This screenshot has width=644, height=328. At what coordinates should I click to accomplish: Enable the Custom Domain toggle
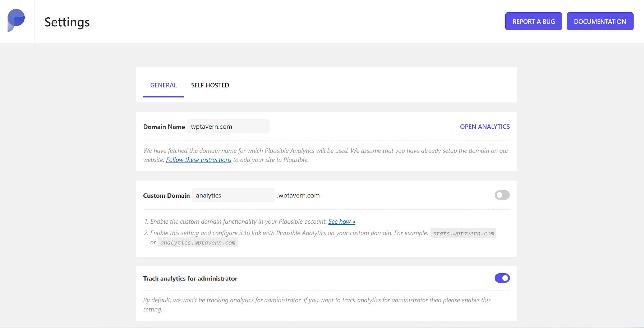click(x=502, y=195)
